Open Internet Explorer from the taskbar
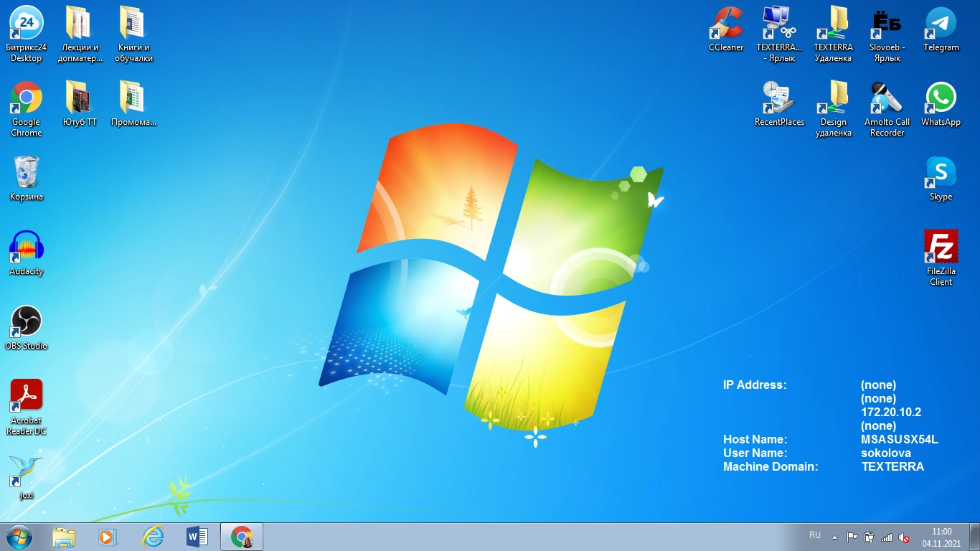This screenshot has width=980, height=551. (153, 537)
